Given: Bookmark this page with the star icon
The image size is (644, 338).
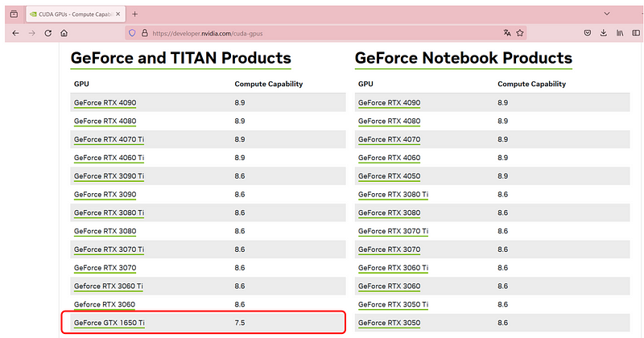Looking at the screenshot, I should click(x=520, y=33).
